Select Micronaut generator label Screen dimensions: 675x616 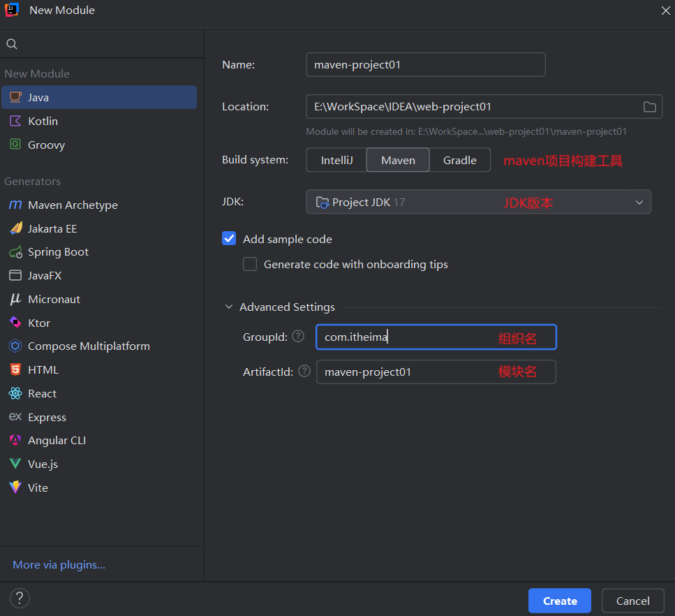[x=54, y=300]
